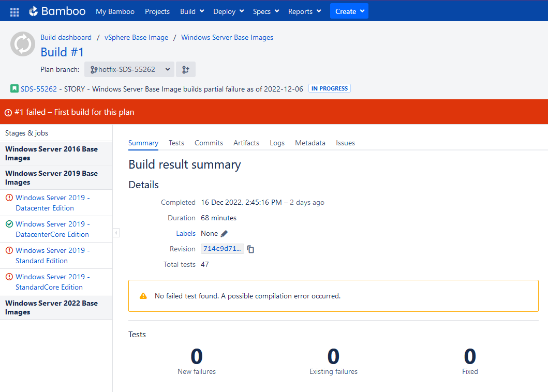Click the failed status icon for Datacenter Edition
Screen dimensions: 548x392
point(9,198)
